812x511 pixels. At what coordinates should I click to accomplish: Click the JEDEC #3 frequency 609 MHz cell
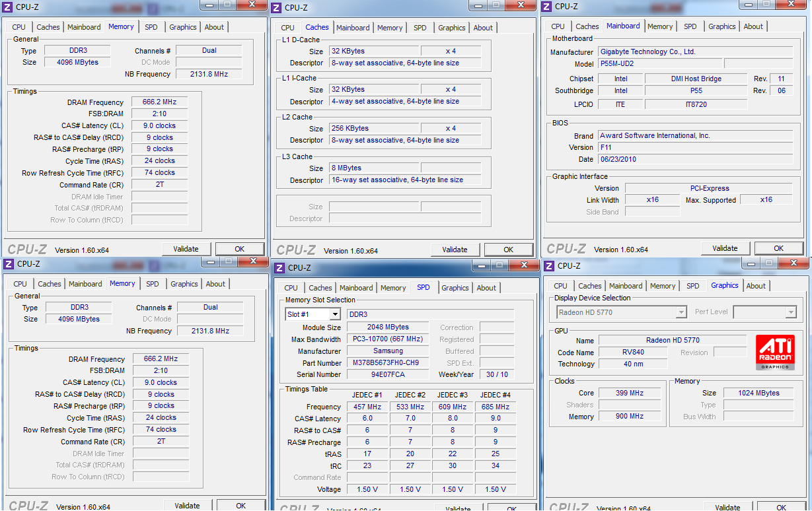[x=453, y=407]
